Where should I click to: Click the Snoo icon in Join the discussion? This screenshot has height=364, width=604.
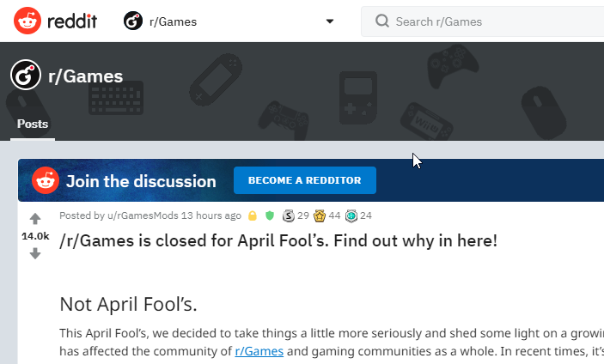[x=46, y=180]
